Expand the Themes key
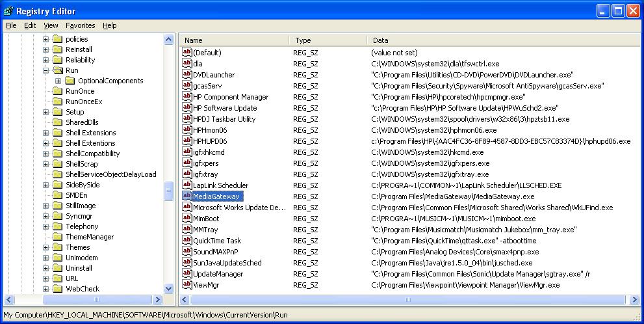The image size is (644, 324). click(x=45, y=247)
